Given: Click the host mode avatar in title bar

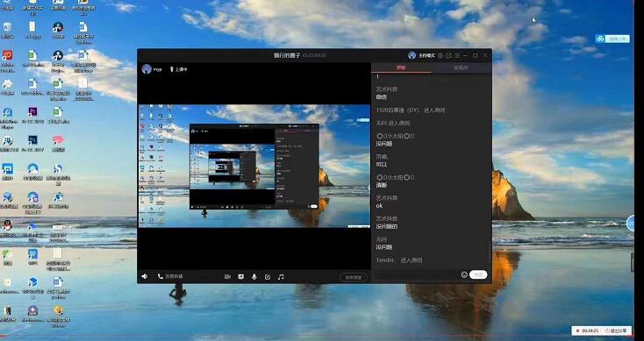Looking at the screenshot, I should tap(412, 55).
